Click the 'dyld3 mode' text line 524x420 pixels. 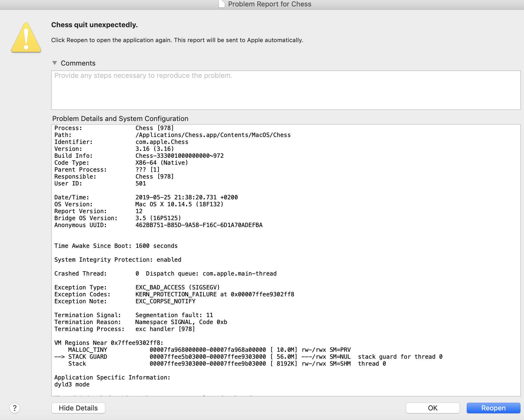[72, 384]
